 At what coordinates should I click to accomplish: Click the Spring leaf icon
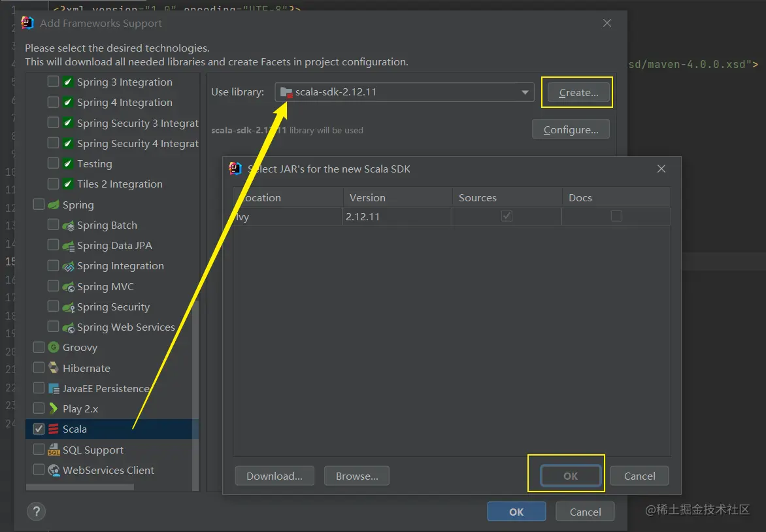(x=54, y=204)
